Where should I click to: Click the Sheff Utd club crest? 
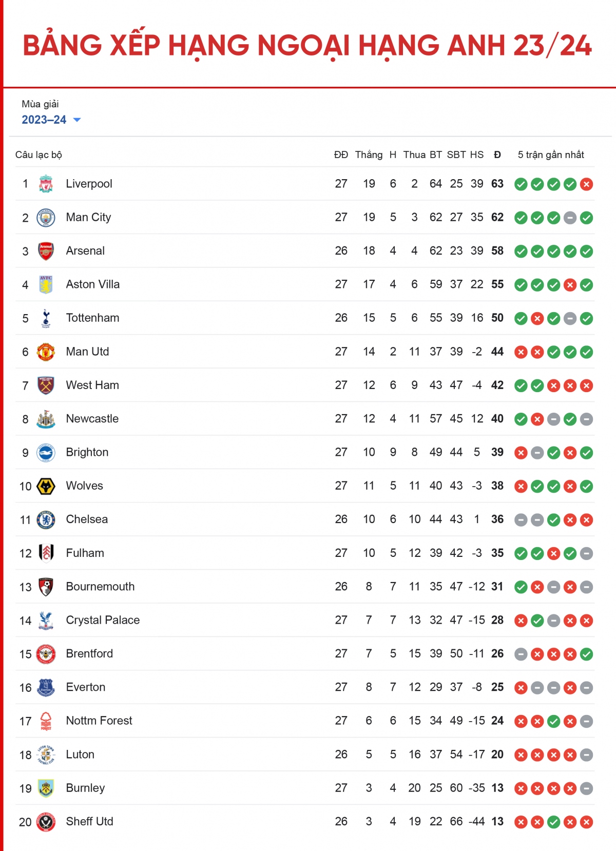pyautogui.click(x=46, y=822)
